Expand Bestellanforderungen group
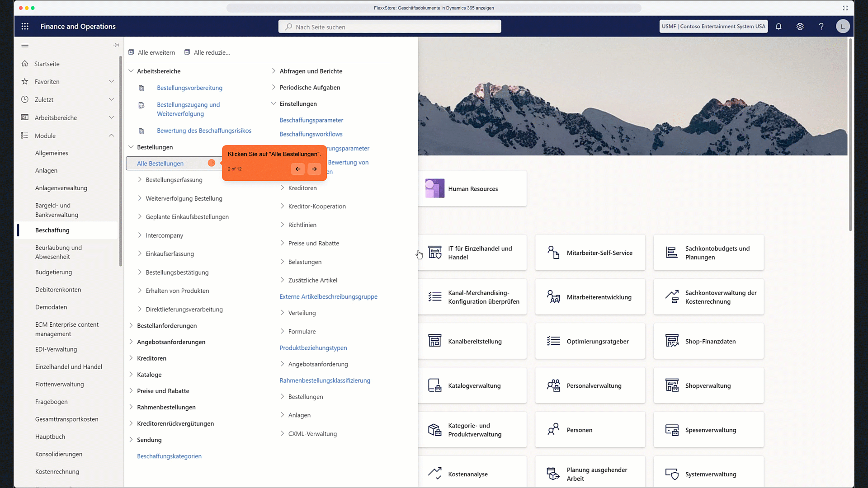Viewport: 868px width, 488px height. click(x=131, y=325)
